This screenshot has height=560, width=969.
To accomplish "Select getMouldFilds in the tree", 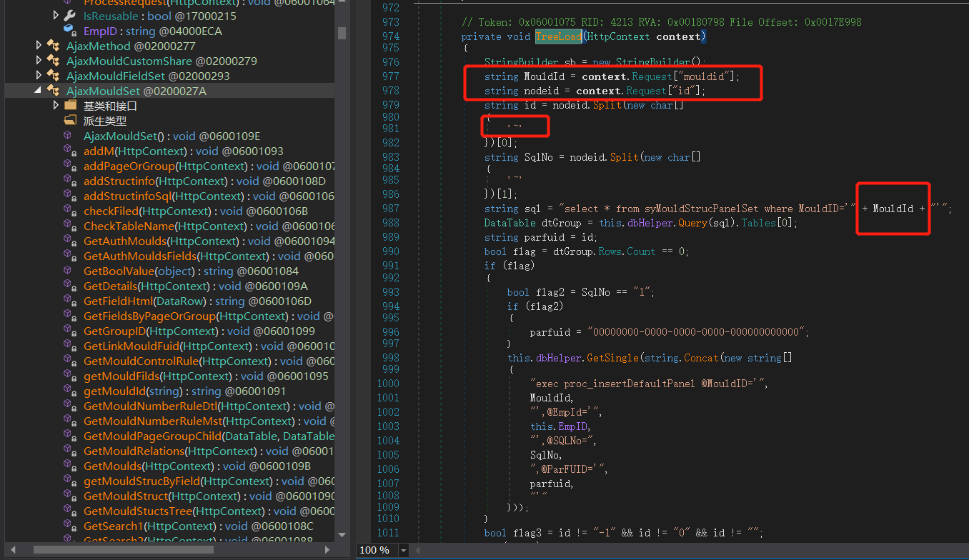I will 206,376.
